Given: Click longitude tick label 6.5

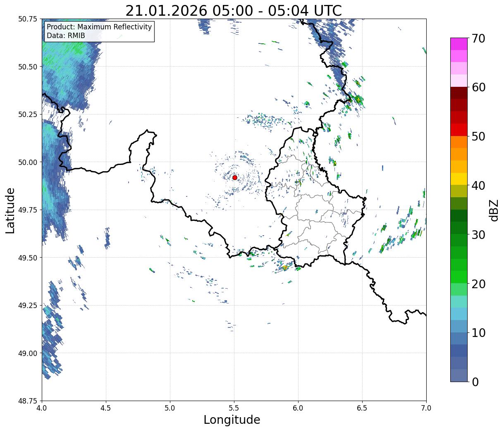Looking at the screenshot, I should (x=362, y=408).
